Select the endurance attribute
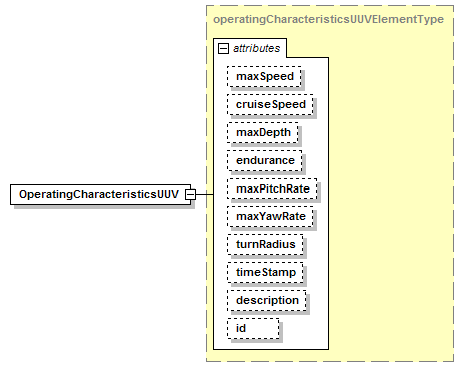 click(x=265, y=161)
